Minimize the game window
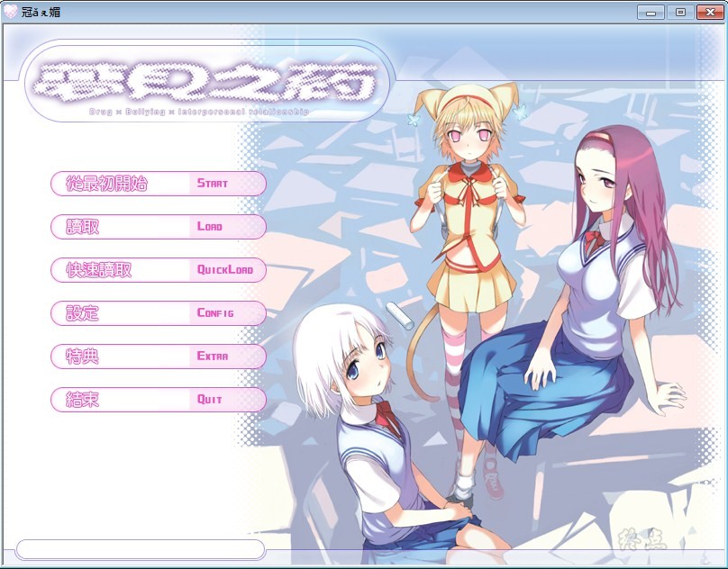 tap(651, 12)
